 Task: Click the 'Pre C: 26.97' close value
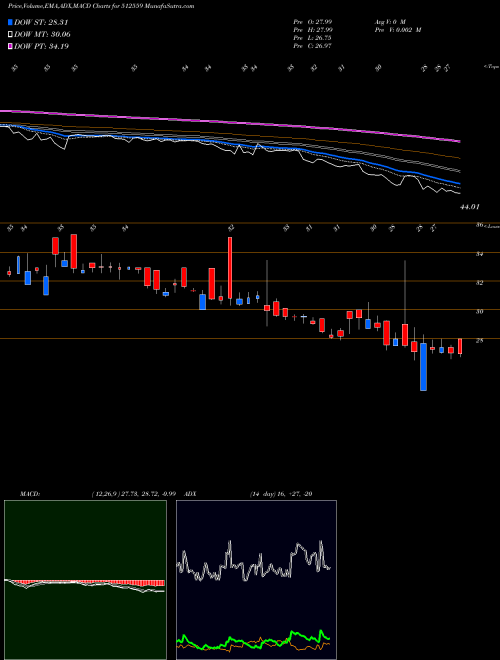[x=313, y=45]
